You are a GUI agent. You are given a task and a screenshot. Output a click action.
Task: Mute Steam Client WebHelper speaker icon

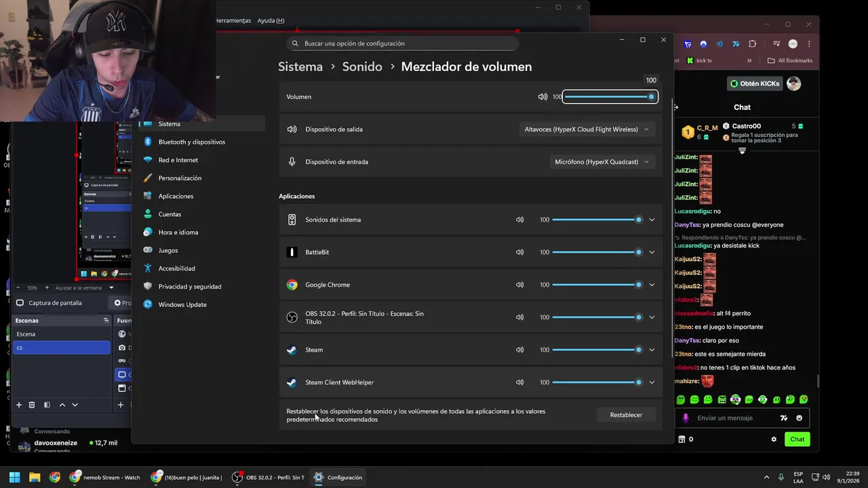(519, 382)
